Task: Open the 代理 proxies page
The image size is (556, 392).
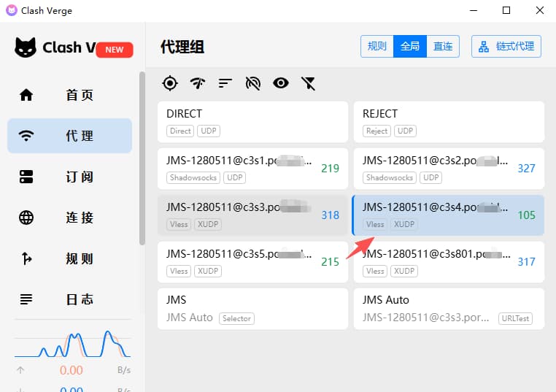Action: click(70, 136)
